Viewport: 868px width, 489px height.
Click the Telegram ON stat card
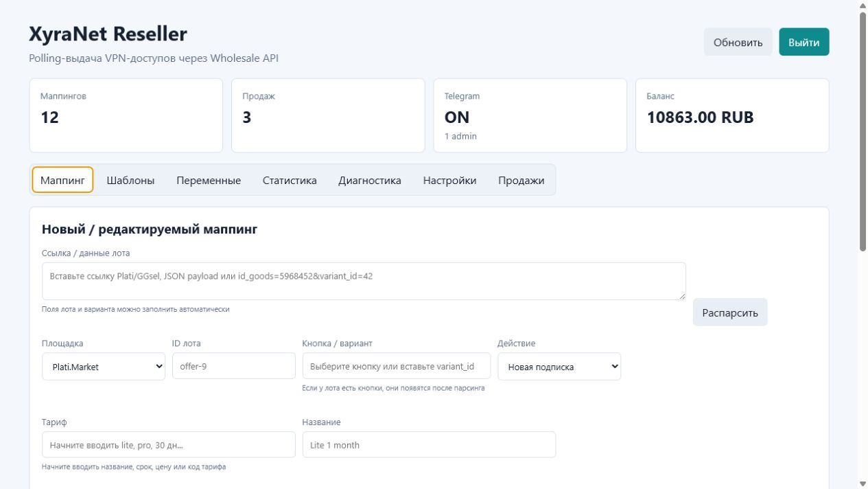coord(530,115)
